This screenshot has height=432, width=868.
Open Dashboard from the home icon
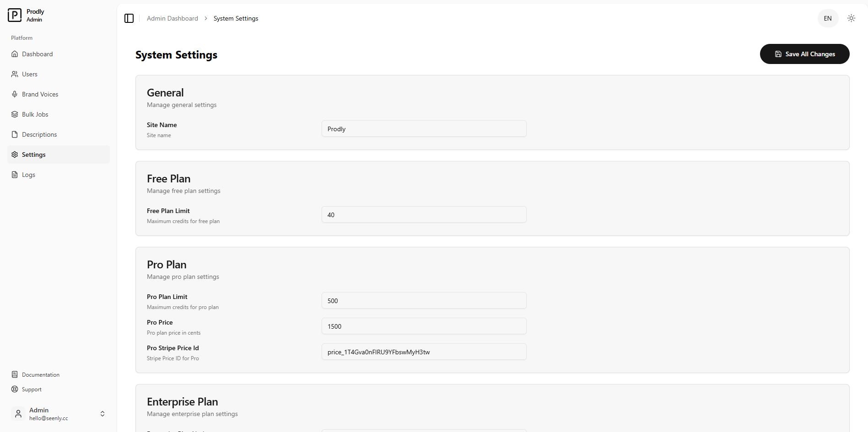tap(15, 54)
